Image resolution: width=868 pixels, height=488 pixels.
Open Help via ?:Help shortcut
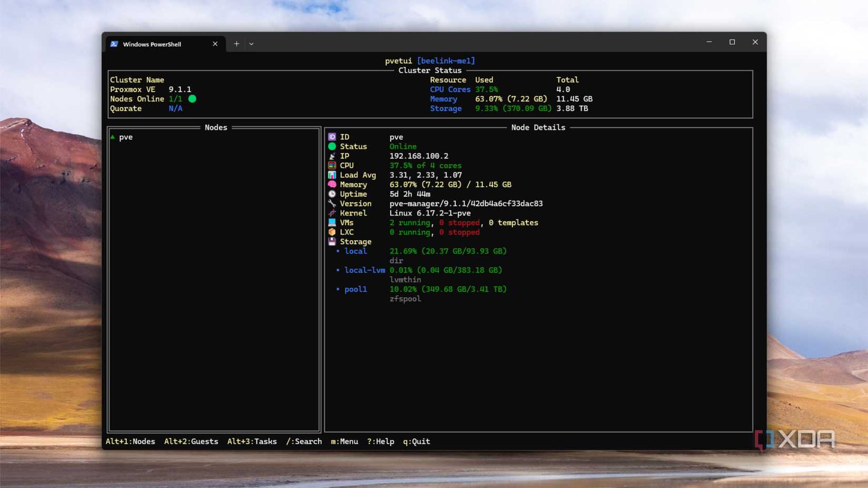pyautogui.click(x=380, y=441)
